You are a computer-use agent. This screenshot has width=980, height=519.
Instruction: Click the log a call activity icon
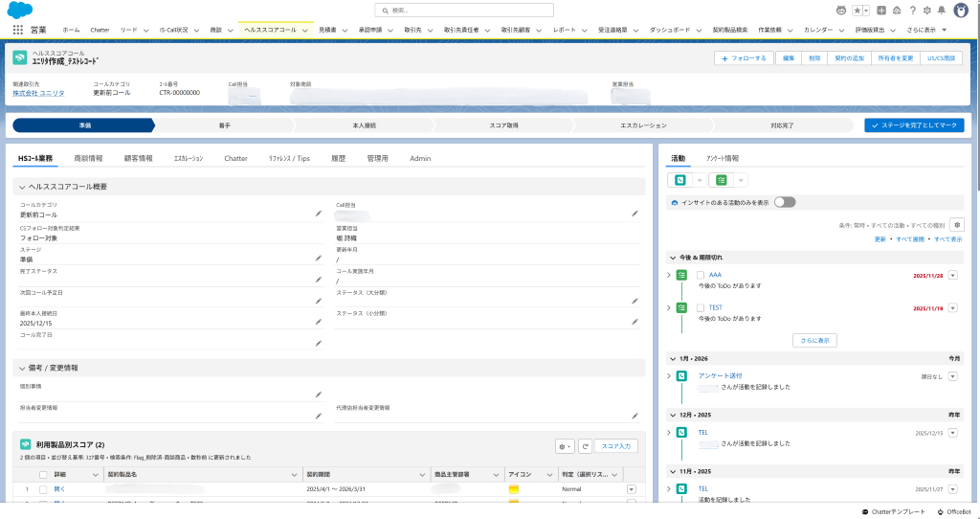[680, 180]
